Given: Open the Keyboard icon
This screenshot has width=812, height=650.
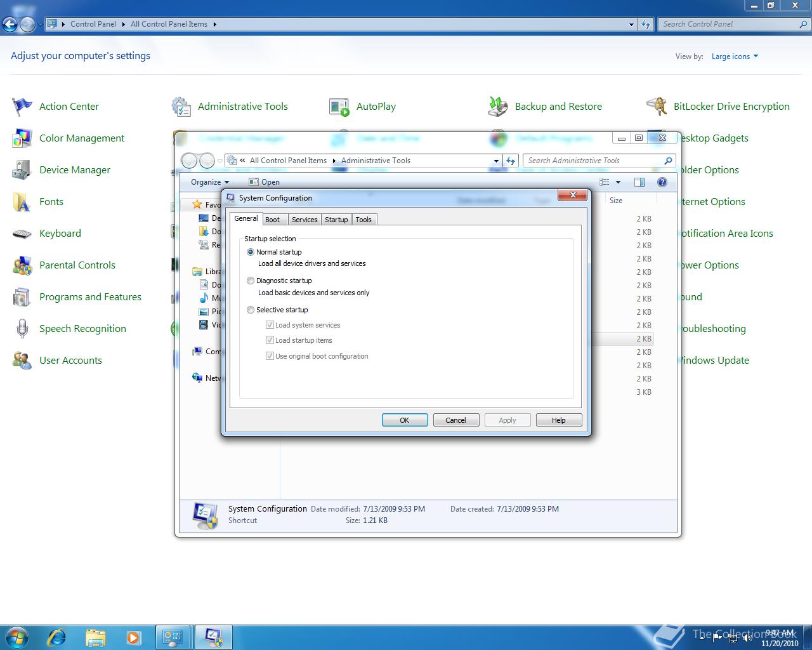Looking at the screenshot, I should [x=22, y=234].
